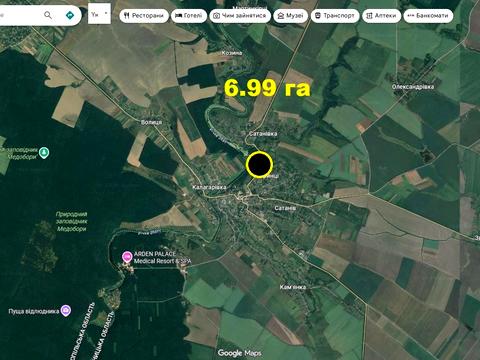Filter map by Готелі

coord(188,16)
